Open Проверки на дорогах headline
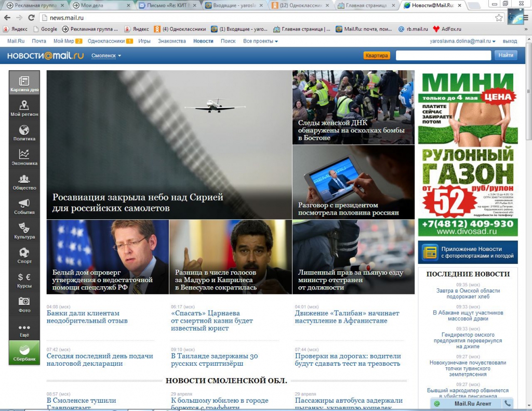The height and width of the screenshot is (411, 532). tap(348, 360)
